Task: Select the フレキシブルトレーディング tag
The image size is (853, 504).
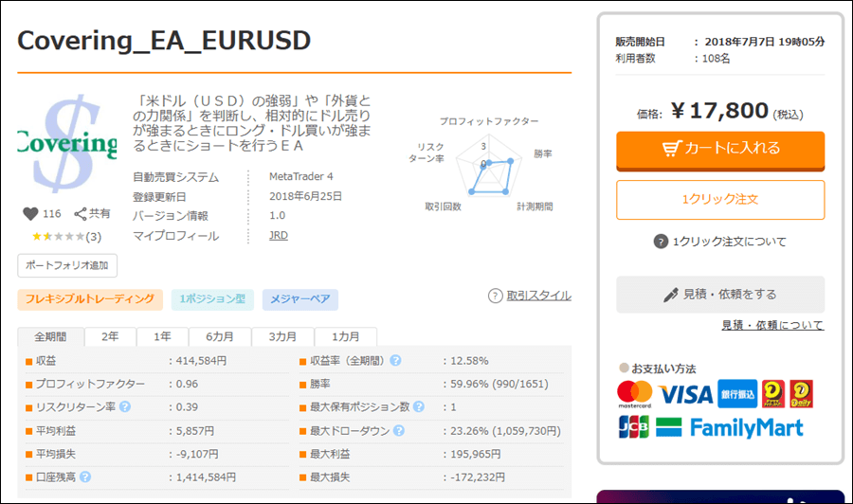Action: coord(90,299)
